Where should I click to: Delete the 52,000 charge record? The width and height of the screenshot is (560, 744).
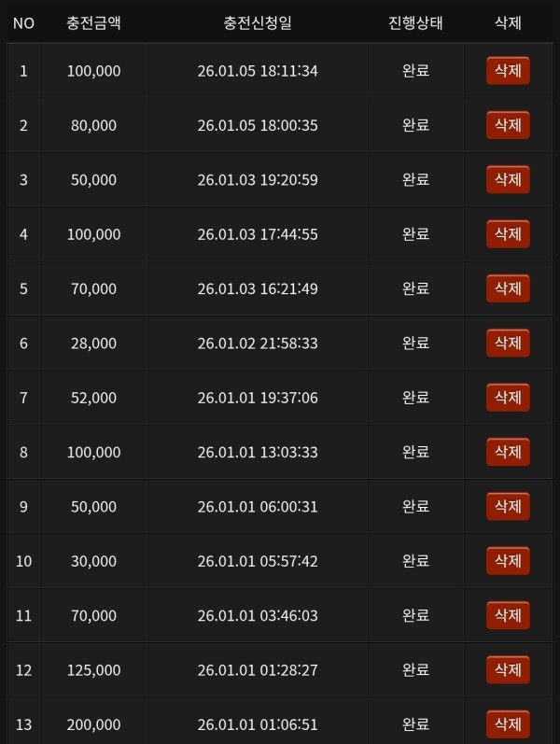[508, 398]
